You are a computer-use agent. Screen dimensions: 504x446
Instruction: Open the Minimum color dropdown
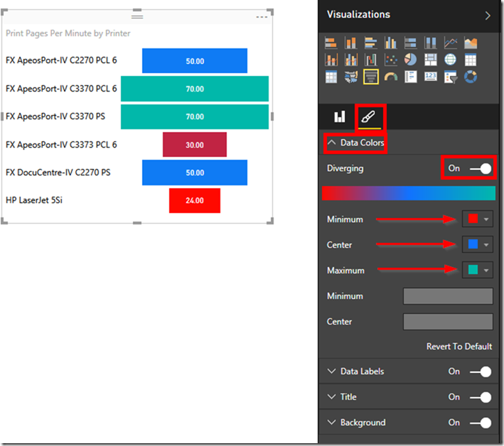coord(486,219)
